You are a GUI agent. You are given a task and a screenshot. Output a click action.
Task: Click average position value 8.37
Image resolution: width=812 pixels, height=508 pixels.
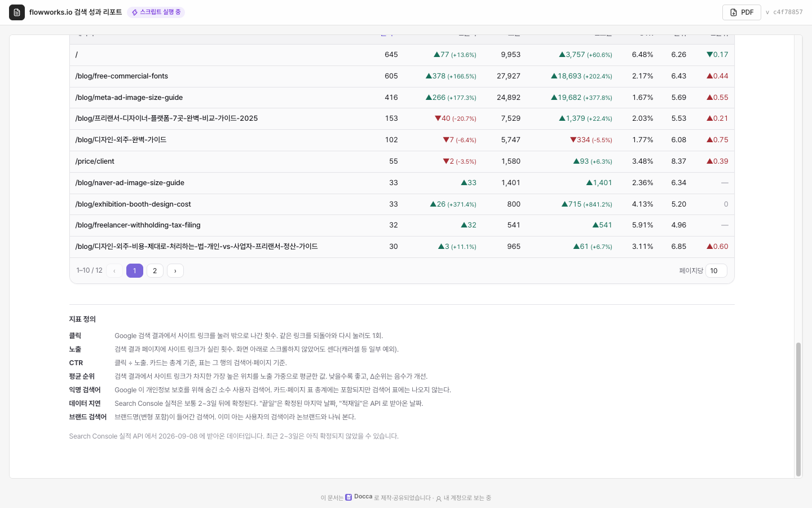click(679, 161)
